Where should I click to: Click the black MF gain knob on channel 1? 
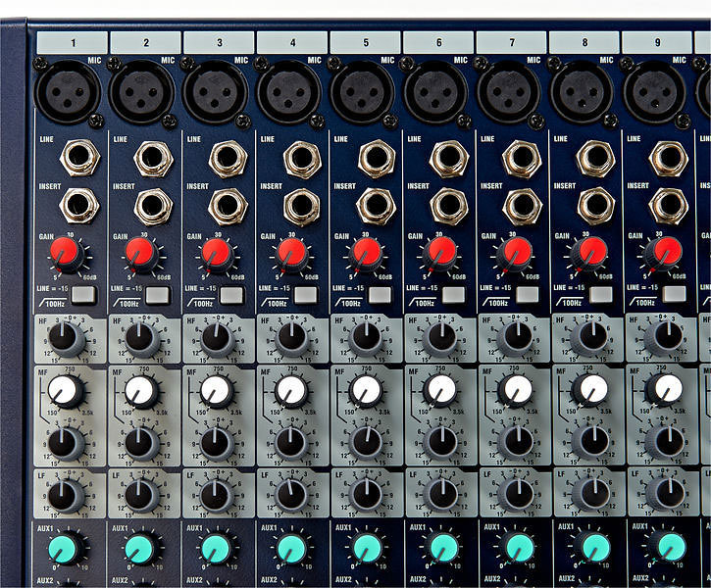[x=67, y=444]
